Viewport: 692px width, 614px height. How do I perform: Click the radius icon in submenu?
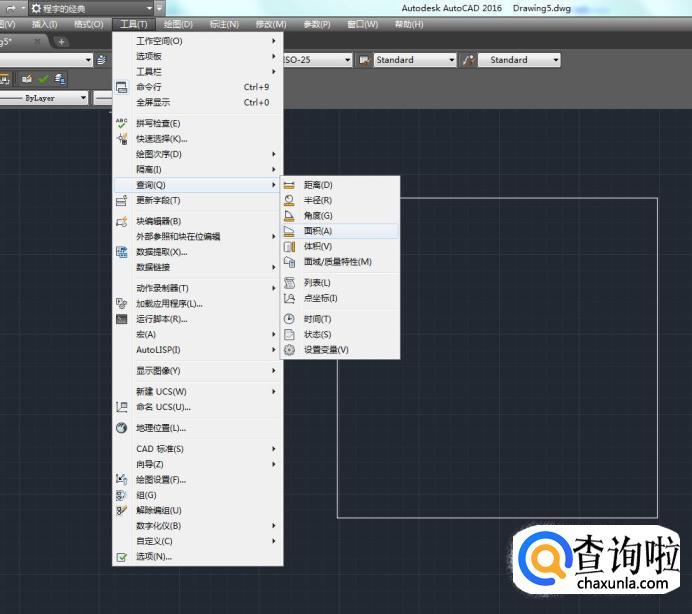(x=289, y=200)
